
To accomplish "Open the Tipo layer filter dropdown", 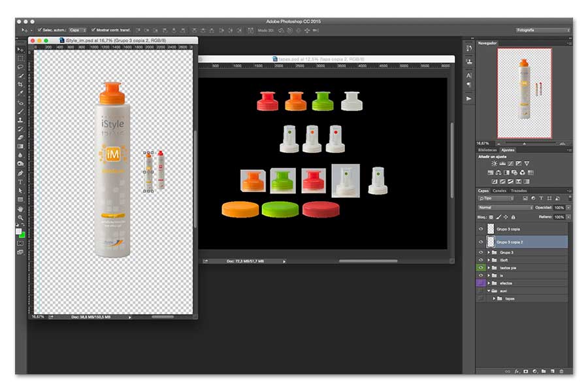I will pos(496,198).
